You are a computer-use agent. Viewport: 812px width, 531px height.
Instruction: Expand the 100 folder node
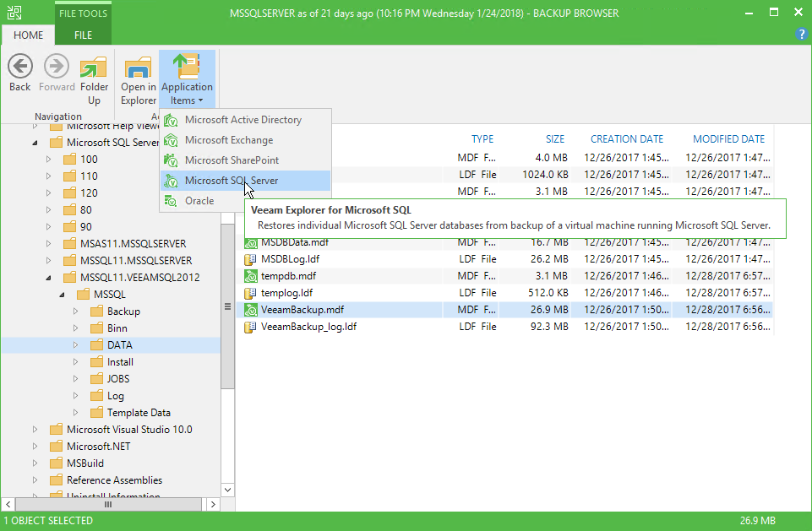(48, 160)
